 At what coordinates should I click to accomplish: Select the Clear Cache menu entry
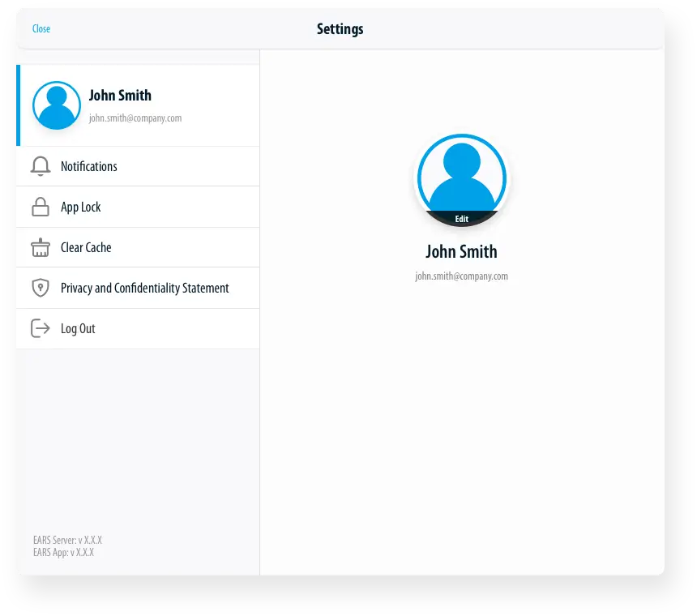pyautogui.click(x=86, y=248)
